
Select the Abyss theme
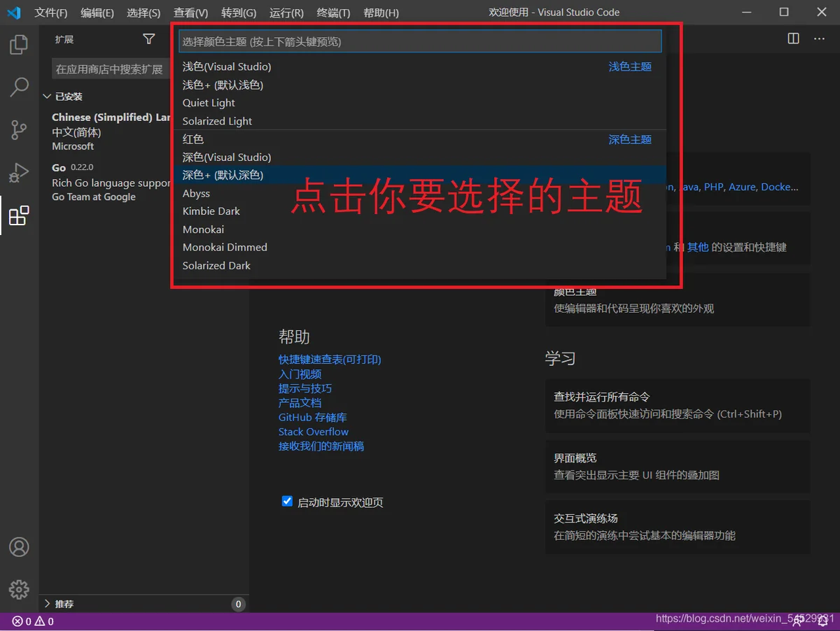coord(420,193)
